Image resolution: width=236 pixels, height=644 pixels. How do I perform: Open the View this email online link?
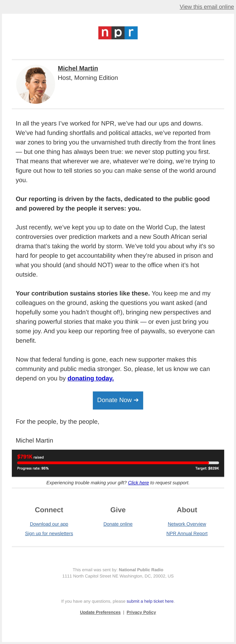(206, 7)
